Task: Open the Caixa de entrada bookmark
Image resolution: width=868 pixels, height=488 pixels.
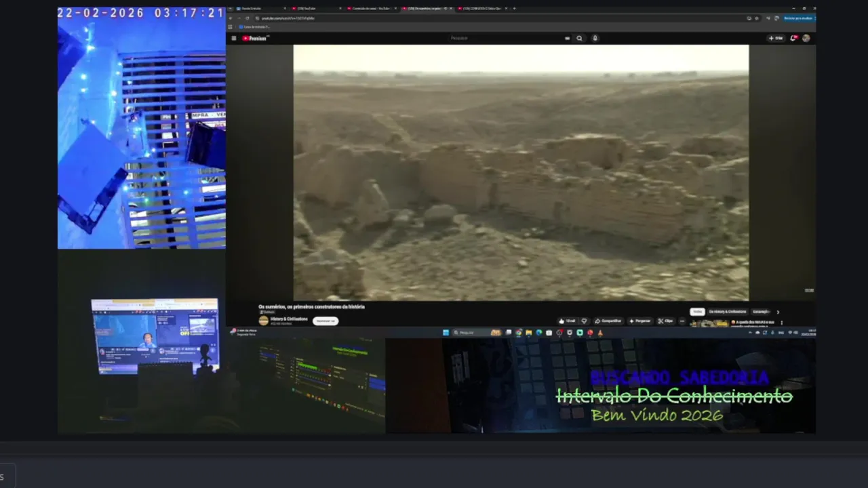Action: [254, 26]
